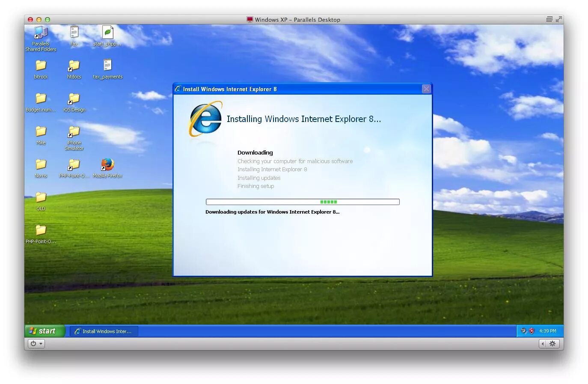Click 'Downloading updates for Windows Internet Explorer 8...' status
The height and width of the screenshot is (384, 588).
273,212
